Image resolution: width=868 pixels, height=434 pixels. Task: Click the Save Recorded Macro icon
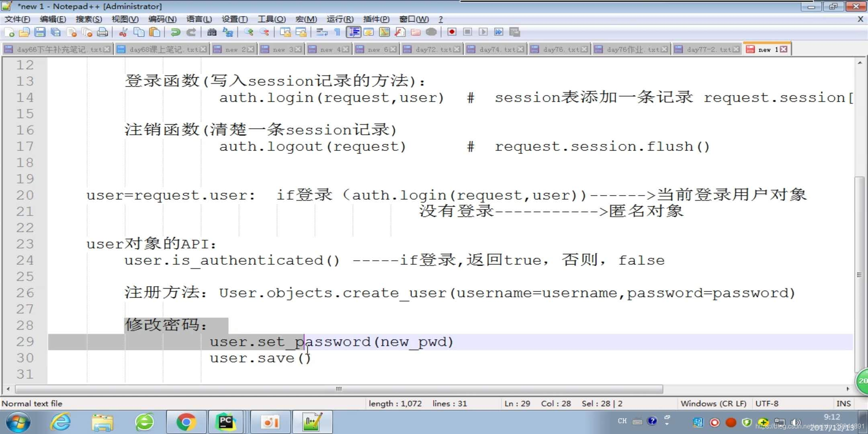tap(514, 32)
